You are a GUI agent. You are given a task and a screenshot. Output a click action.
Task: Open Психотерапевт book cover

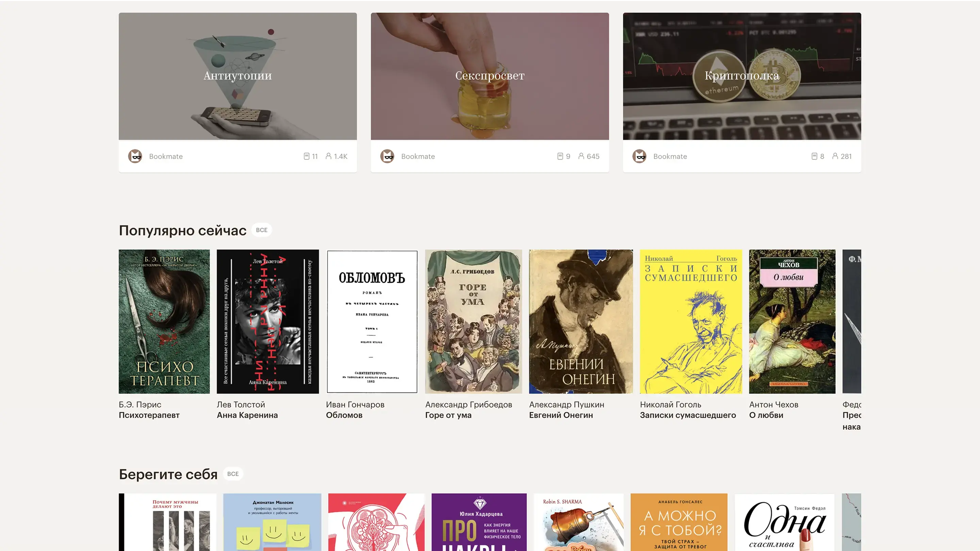pos(164,321)
